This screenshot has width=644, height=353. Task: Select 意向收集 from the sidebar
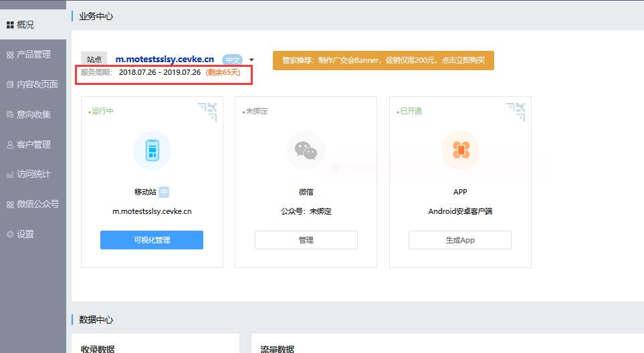coord(33,114)
